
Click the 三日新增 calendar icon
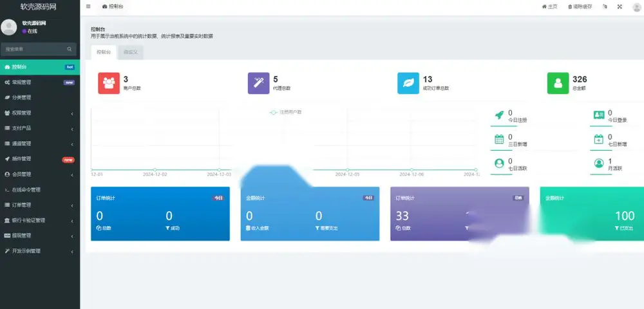point(500,140)
